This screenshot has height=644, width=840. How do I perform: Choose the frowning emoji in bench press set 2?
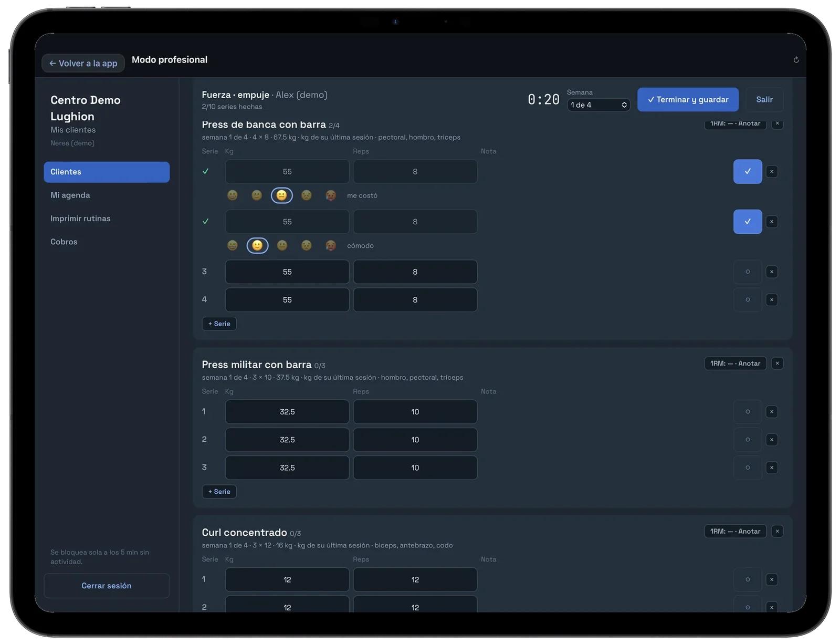coord(307,245)
